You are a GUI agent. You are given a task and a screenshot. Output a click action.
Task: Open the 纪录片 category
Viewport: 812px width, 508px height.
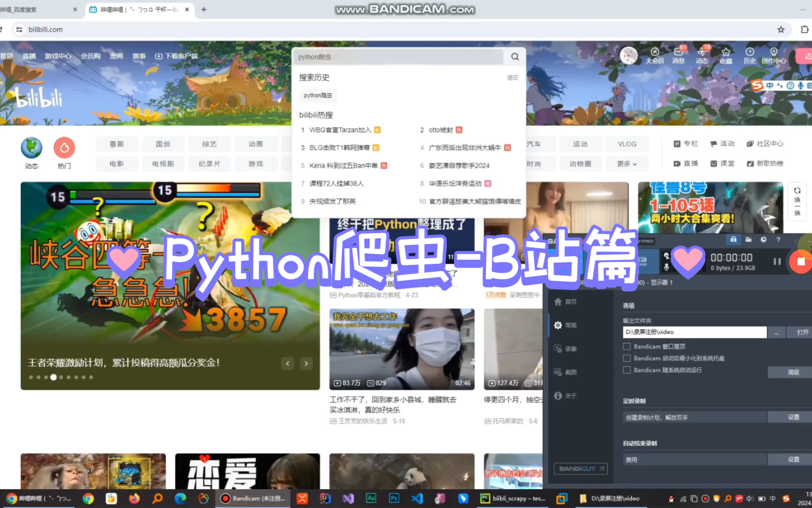click(x=210, y=164)
